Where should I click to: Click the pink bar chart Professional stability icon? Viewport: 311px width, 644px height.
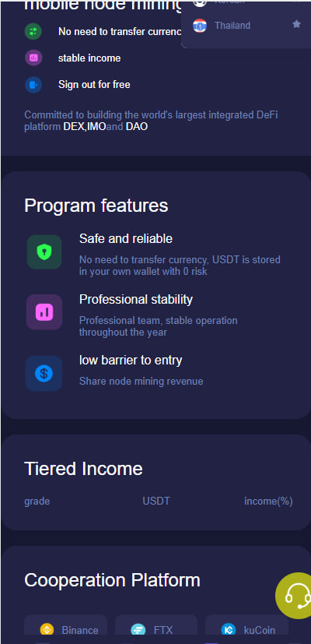click(44, 312)
